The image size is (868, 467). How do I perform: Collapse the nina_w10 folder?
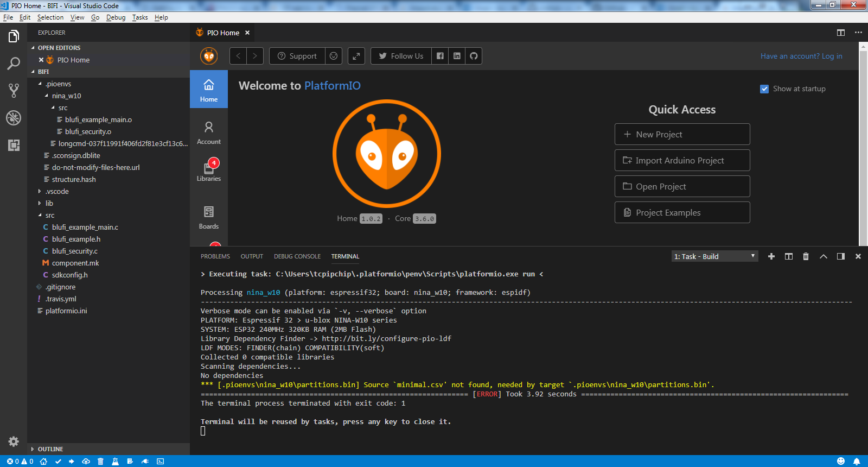point(108,96)
